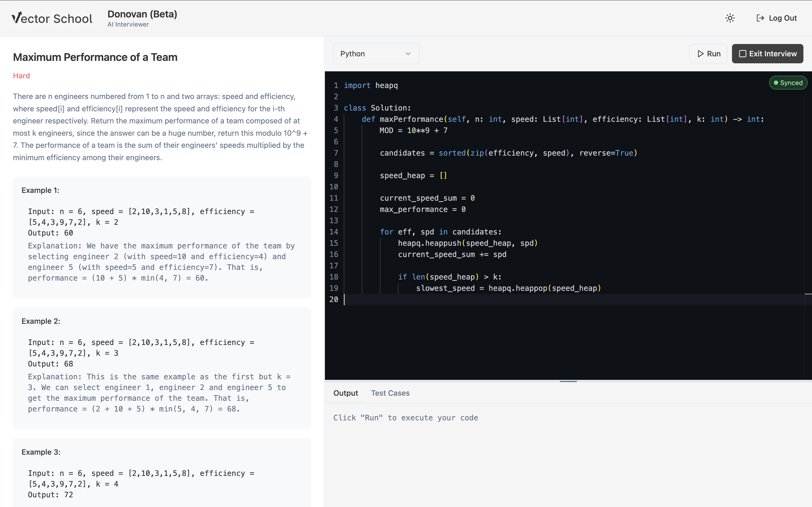Click the Log Out arrow icon

(760, 18)
